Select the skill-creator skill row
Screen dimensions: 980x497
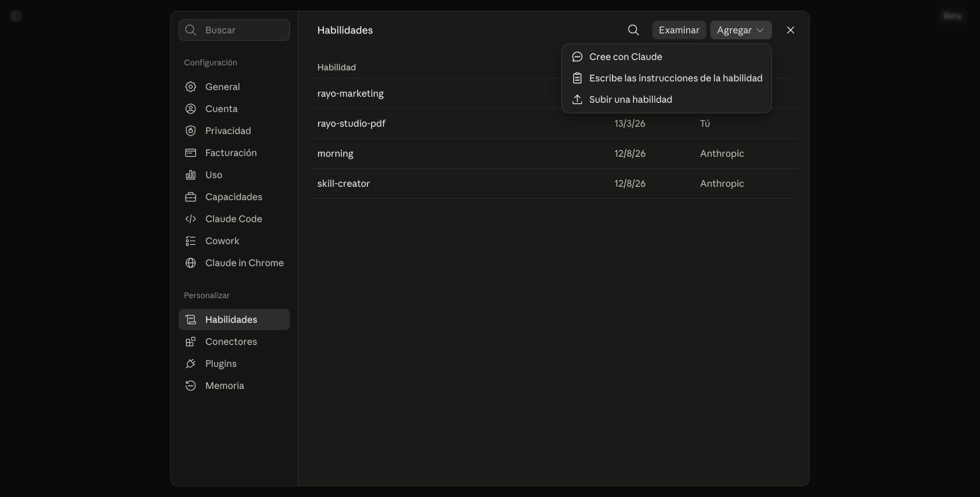(553, 183)
